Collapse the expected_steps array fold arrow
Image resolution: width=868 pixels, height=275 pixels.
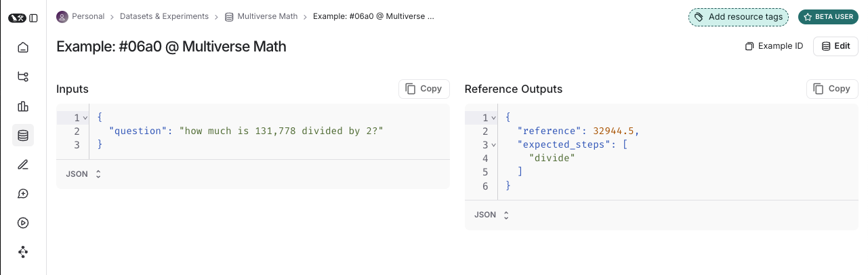(494, 145)
